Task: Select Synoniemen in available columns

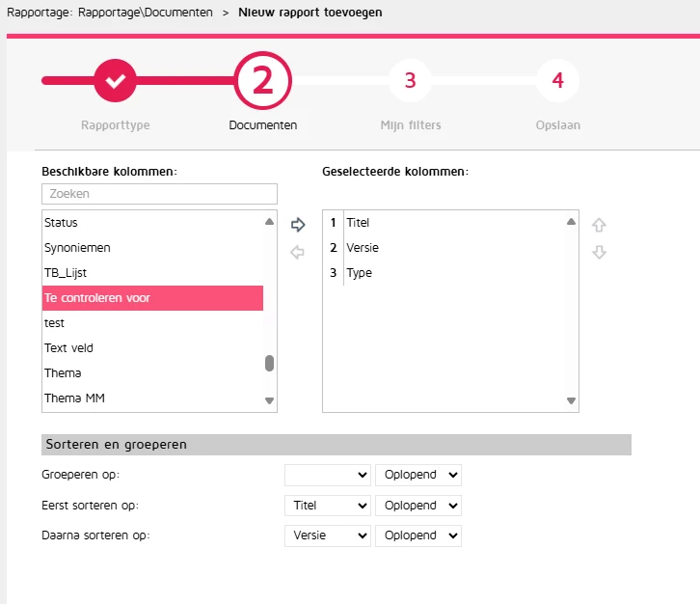Action: coord(152,248)
